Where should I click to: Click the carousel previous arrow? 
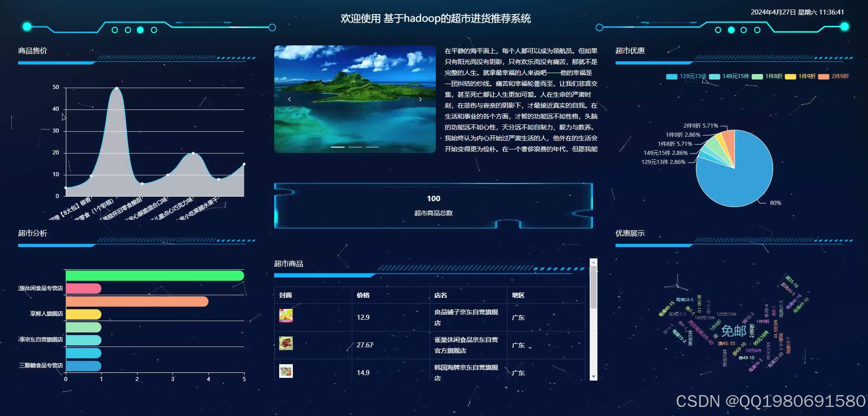click(290, 99)
